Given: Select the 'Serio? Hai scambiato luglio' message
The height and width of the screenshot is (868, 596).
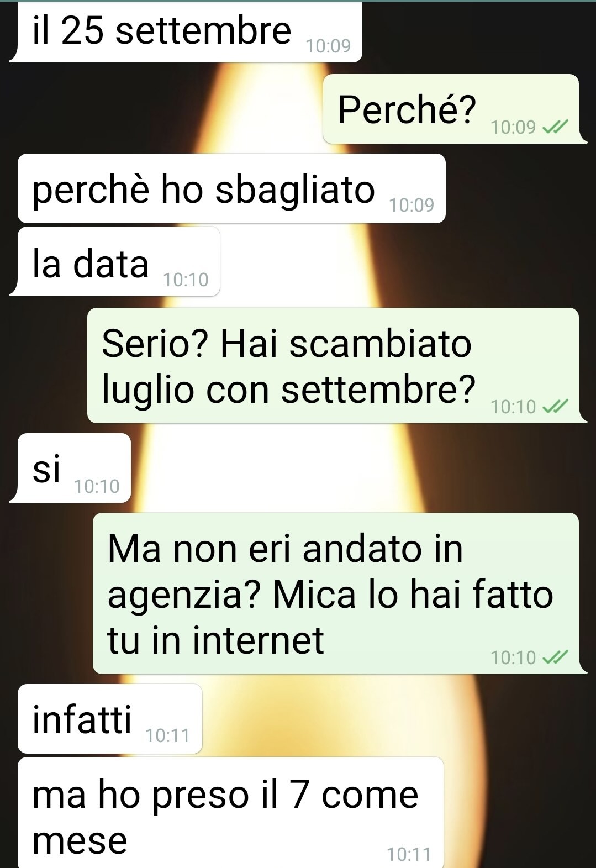Looking at the screenshot, I should pos(337,366).
